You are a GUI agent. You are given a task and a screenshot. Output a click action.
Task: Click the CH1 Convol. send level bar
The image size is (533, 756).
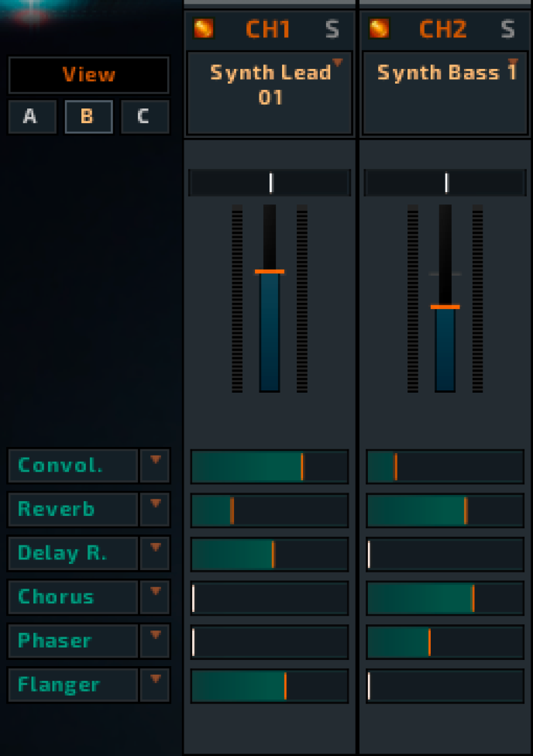pyautogui.click(x=270, y=467)
